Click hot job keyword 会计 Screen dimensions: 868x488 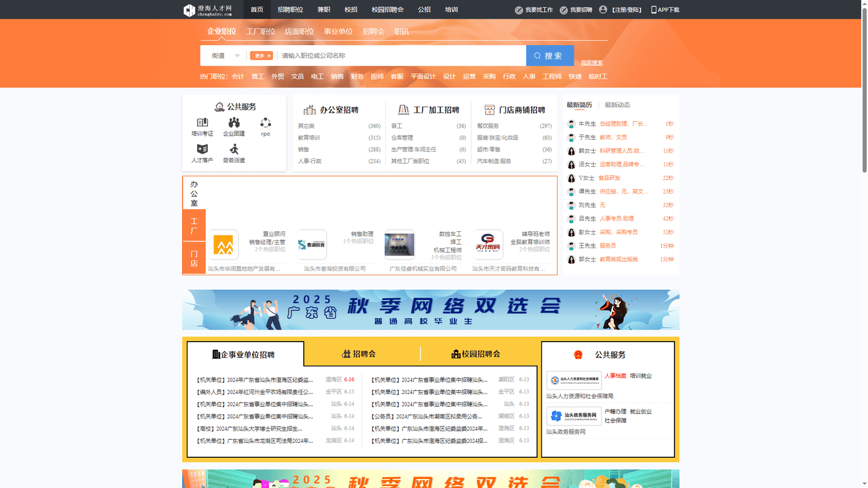[x=238, y=77]
